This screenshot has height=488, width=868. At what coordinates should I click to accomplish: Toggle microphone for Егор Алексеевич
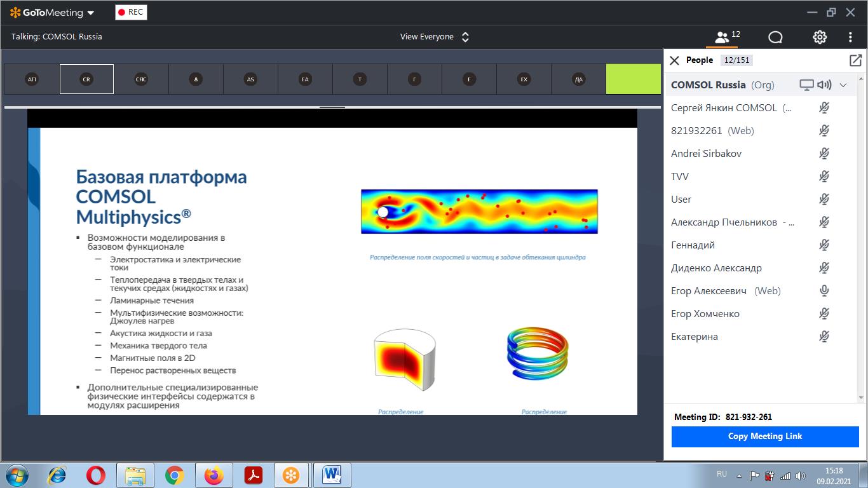(824, 291)
